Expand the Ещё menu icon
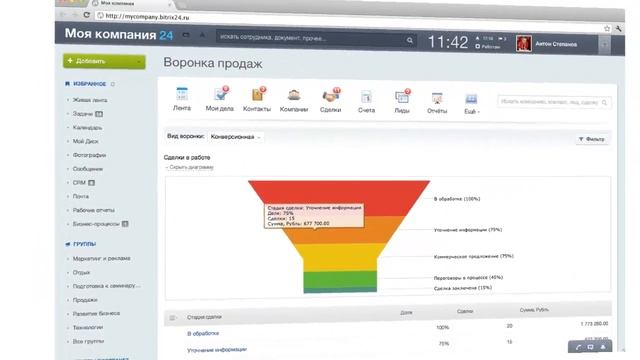The height and width of the screenshot is (360, 640). click(471, 99)
